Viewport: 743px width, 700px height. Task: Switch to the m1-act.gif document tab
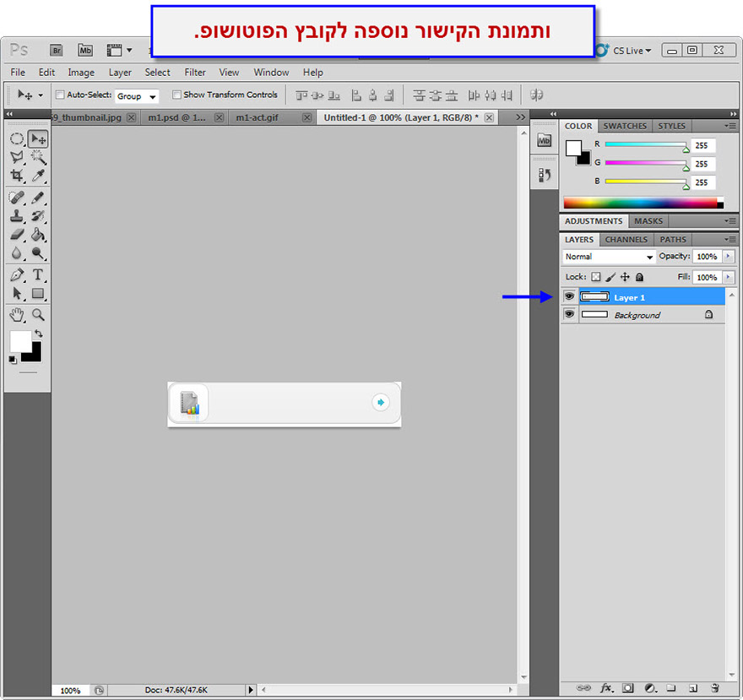coord(257,117)
